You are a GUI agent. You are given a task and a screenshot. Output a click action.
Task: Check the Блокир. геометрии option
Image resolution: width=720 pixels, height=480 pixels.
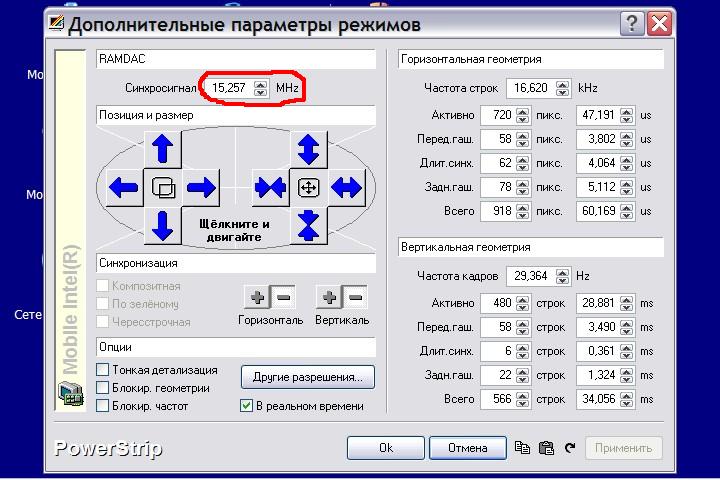[103, 388]
